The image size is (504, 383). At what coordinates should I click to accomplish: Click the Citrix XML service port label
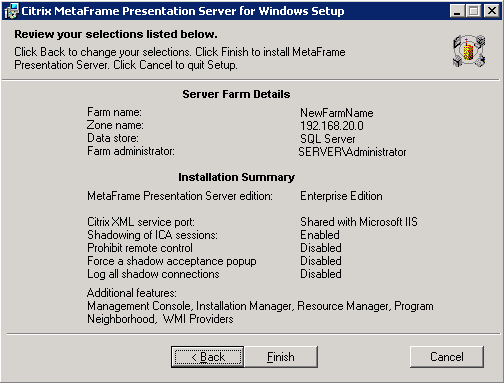click(x=141, y=222)
